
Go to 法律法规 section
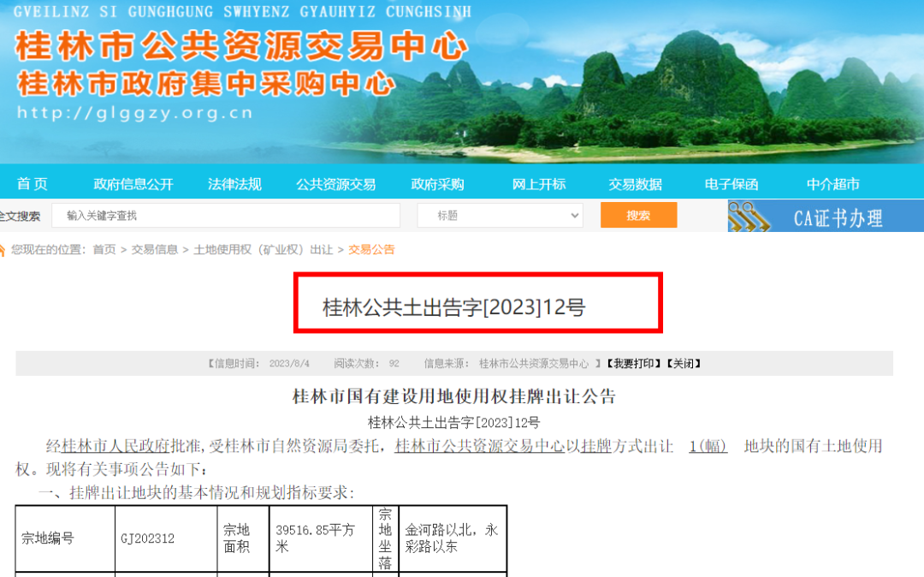pyautogui.click(x=234, y=184)
